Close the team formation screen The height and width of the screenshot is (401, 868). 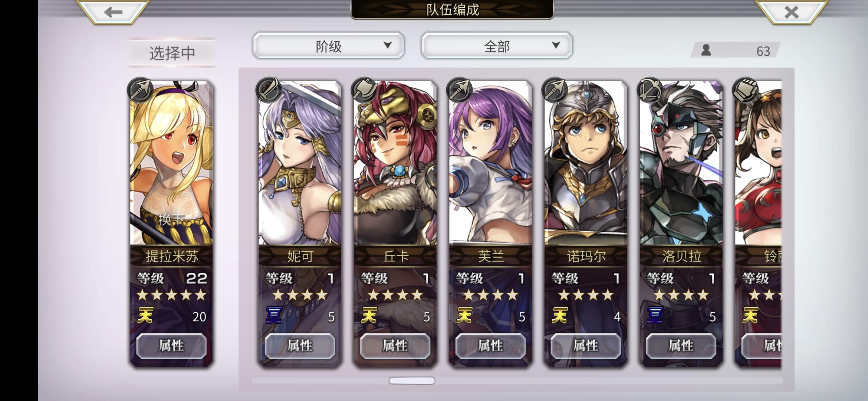791,12
